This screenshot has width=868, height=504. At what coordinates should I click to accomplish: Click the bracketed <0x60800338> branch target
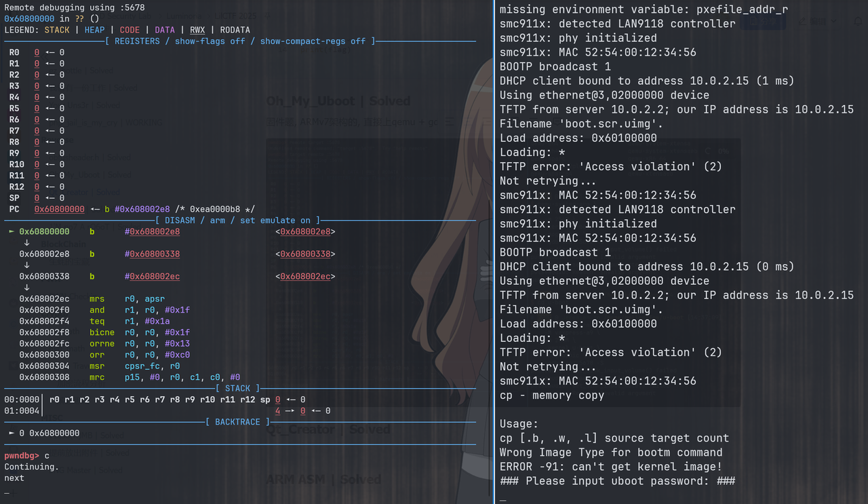305,254
